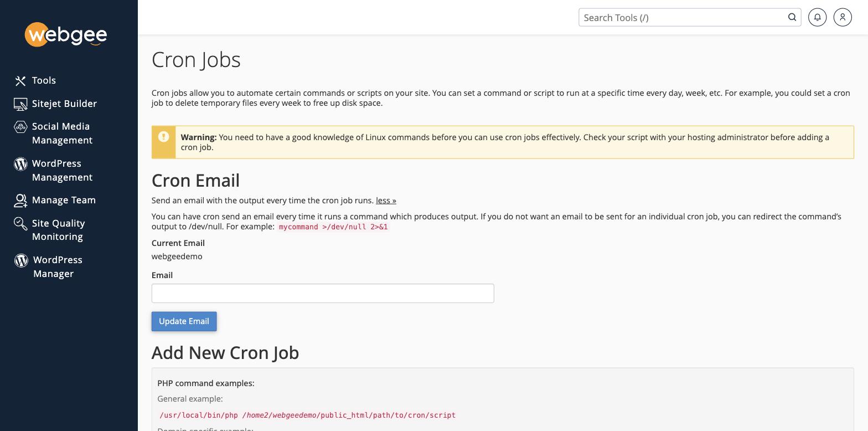Viewport: 868px width, 431px height.
Task: Open the user account menu icon
Action: [x=843, y=17]
